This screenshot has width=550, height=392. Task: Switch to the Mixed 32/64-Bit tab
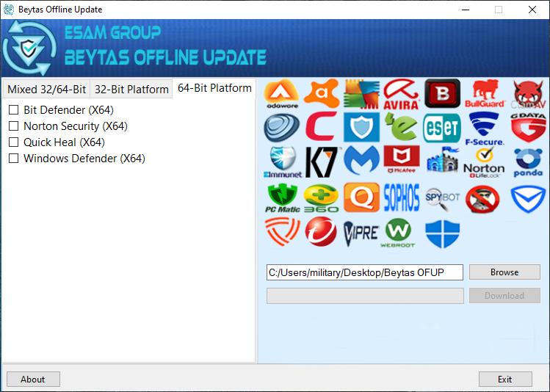pyautogui.click(x=47, y=90)
